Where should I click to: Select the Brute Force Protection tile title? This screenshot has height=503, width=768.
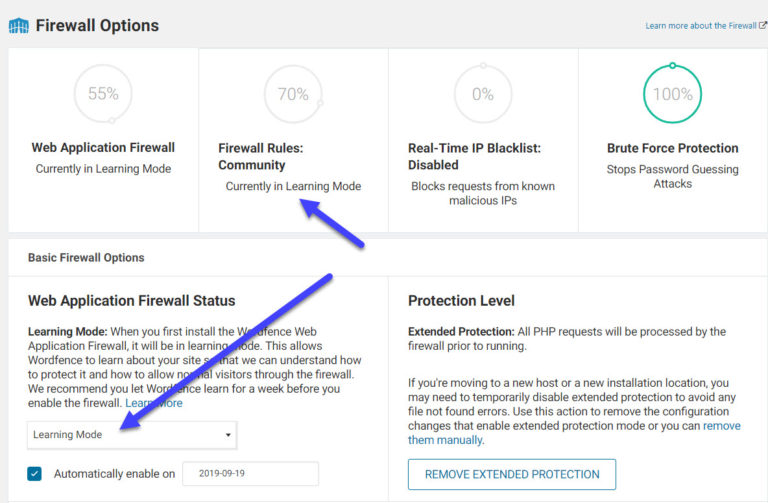(672, 148)
